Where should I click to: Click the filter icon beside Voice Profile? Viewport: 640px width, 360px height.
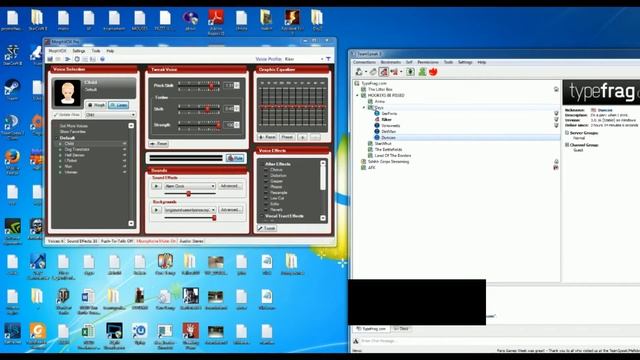tap(328, 59)
